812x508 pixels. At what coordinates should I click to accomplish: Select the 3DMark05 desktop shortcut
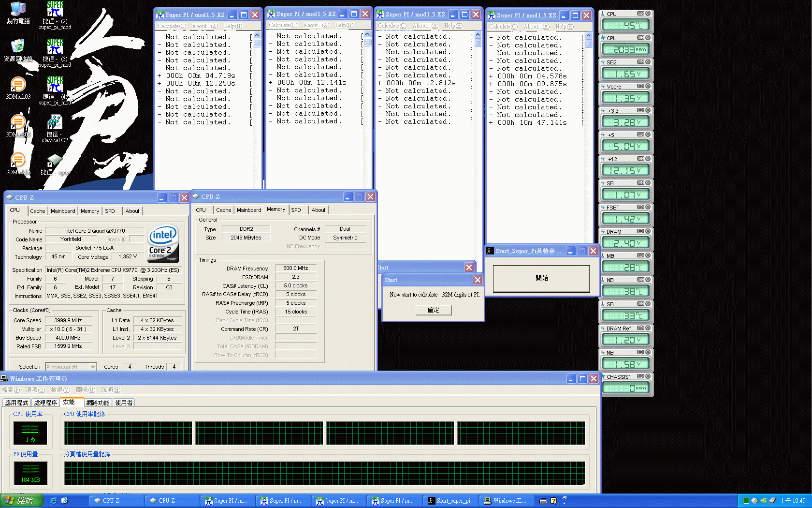click(x=18, y=126)
